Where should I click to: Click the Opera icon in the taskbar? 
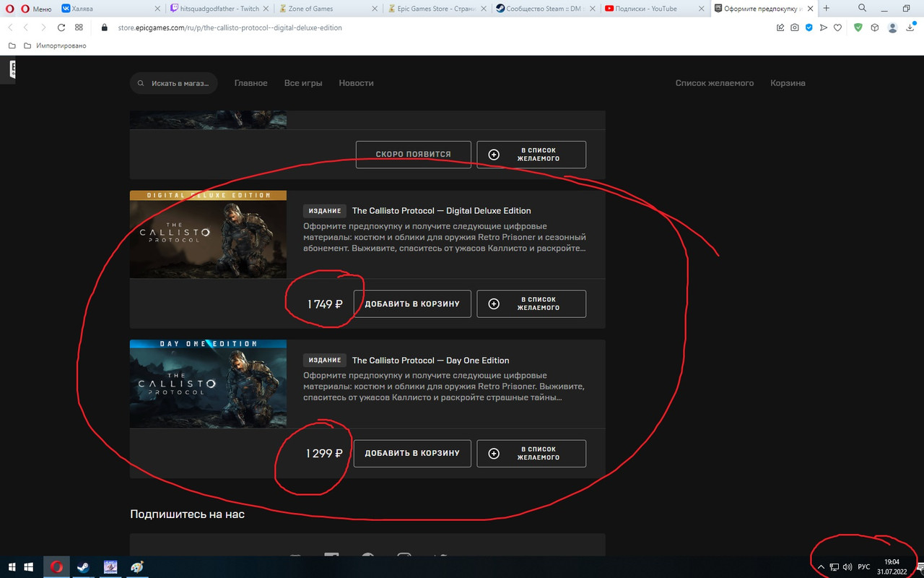56,567
